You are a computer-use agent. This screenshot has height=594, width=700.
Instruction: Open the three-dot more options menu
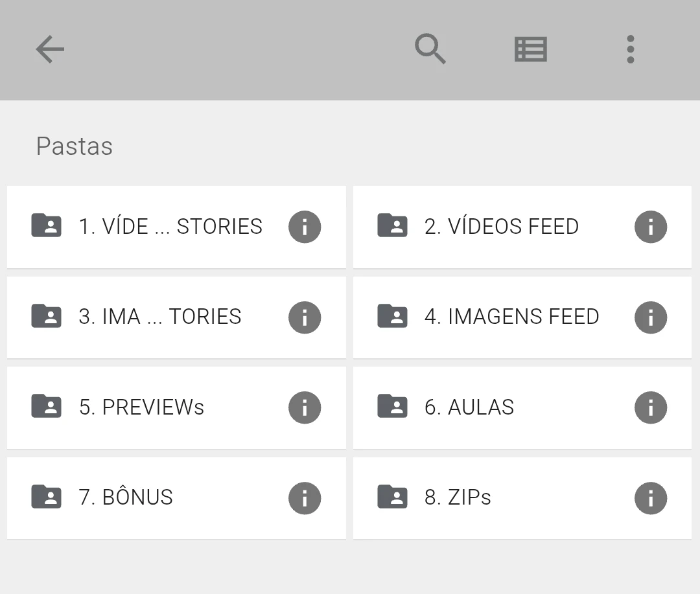(630, 49)
